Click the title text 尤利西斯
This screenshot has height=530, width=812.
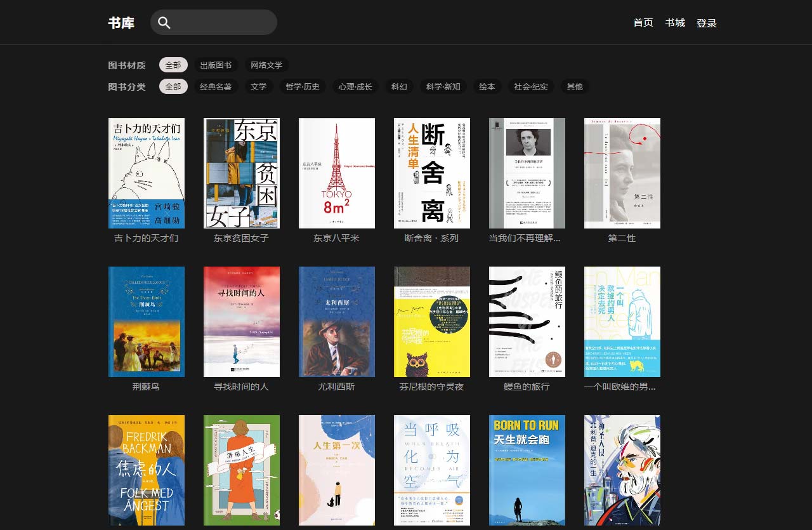tap(337, 387)
